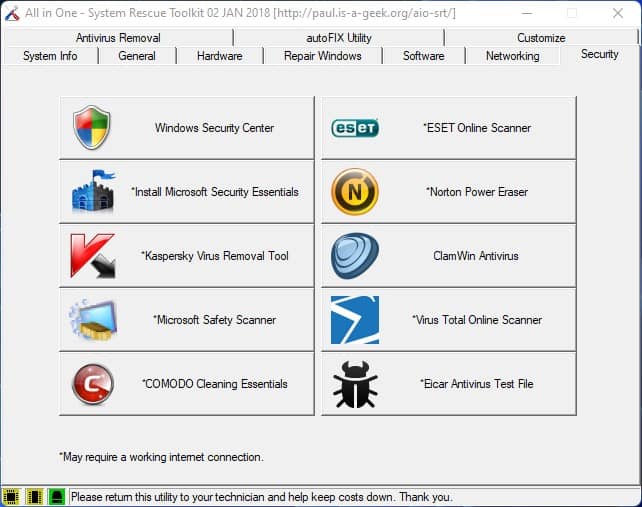Viewport: 642px width, 507px height.
Task: Launch ClamWin Antivirus label
Action: pyautogui.click(x=476, y=256)
